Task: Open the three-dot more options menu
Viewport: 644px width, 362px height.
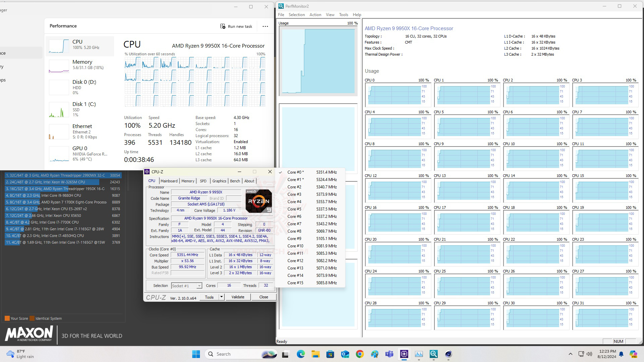Action: click(x=265, y=26)
